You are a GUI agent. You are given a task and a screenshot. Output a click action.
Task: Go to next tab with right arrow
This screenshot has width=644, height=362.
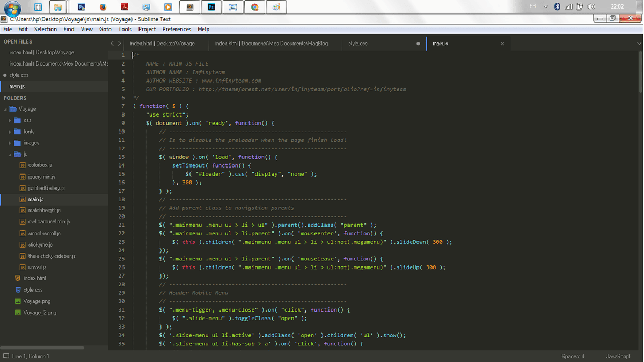pyautogui.click(x=119, y=44)
